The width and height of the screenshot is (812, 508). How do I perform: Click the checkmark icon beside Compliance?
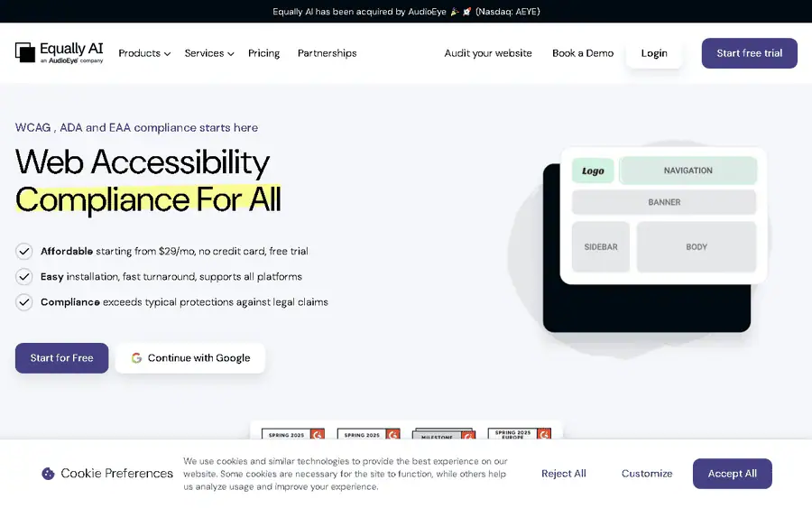click(23, 302)
